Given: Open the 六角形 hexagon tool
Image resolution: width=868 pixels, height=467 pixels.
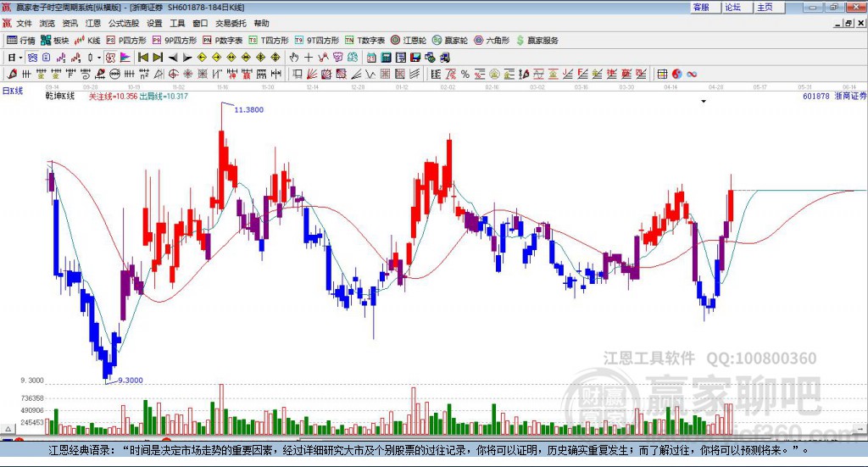Looking at the screenshot, I should point(492,41).
